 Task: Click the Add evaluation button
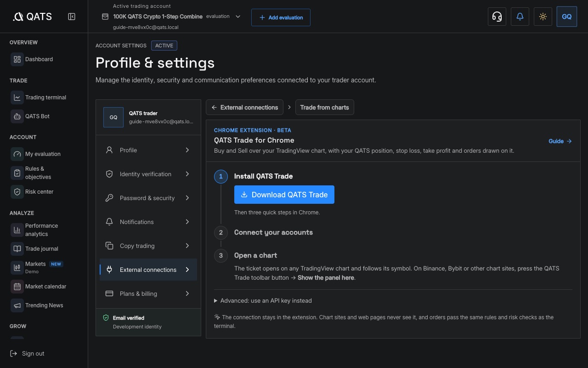point(281,17)
